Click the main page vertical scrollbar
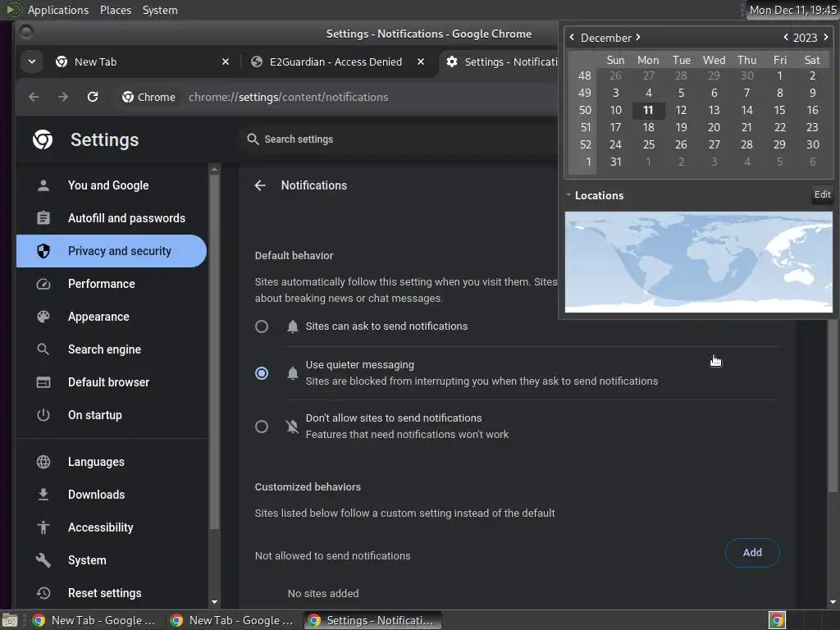 (832, 407)
